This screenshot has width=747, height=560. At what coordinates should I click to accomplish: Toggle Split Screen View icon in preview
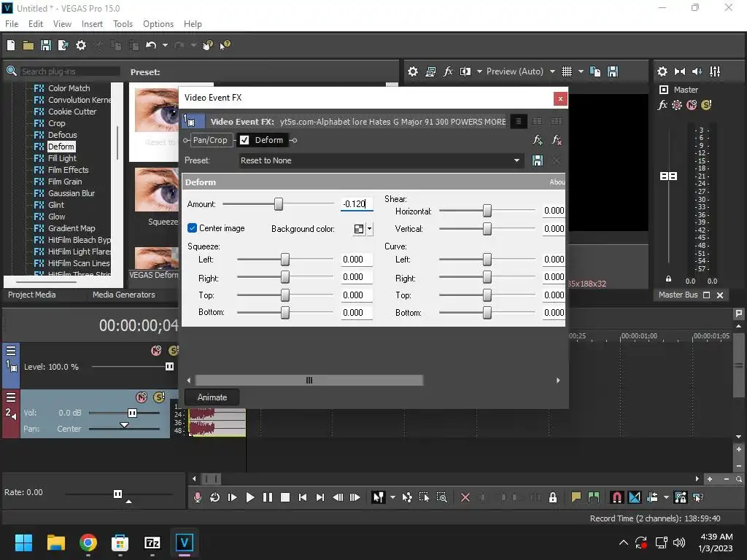pos(465,71)
